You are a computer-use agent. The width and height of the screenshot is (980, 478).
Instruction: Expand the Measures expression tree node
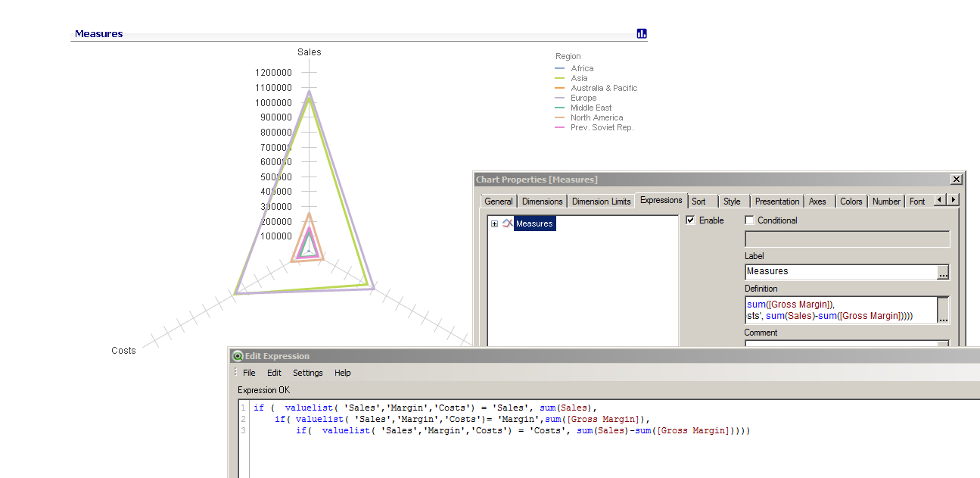pos(494,223)
